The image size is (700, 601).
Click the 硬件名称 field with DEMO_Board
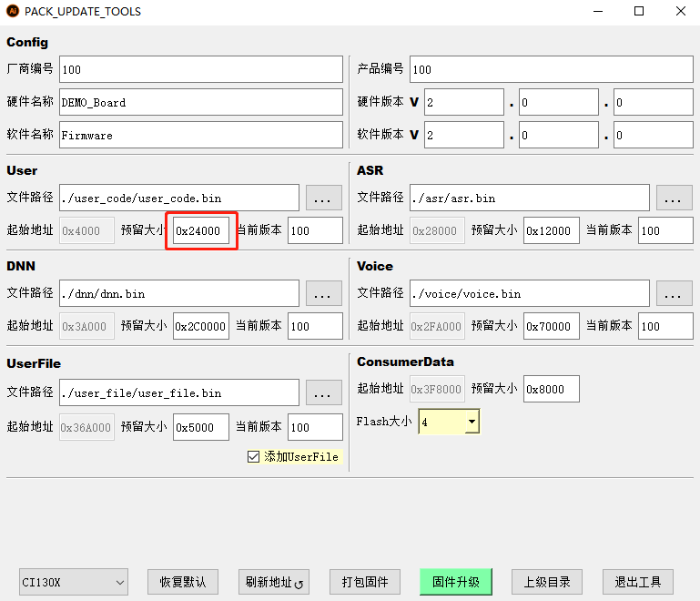coord(201,102)
